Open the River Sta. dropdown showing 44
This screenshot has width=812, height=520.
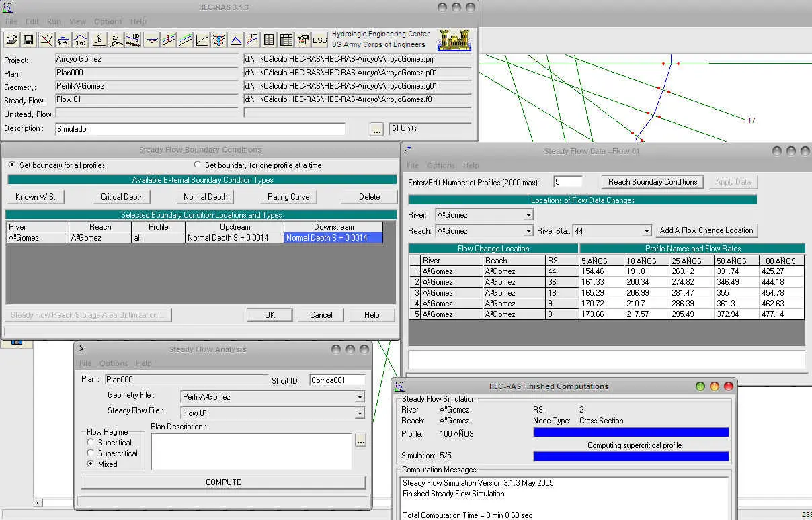click(647, 231)
